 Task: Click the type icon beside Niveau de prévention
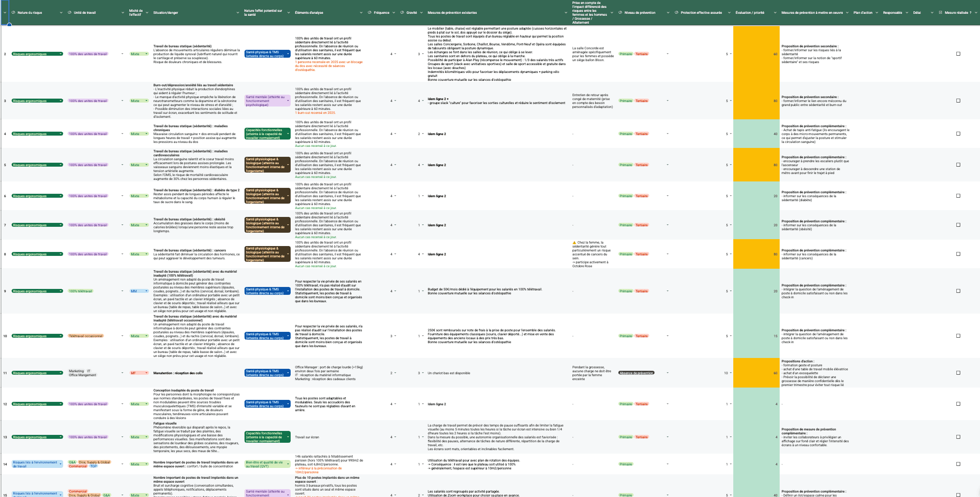pos(620,13)
